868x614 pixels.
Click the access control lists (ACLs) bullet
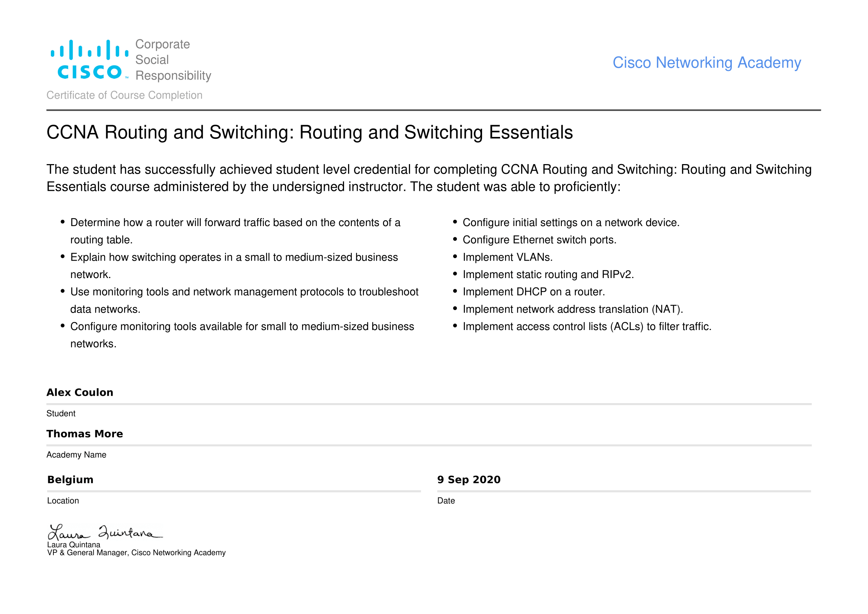pyautogui.click(x=587, y=327)
